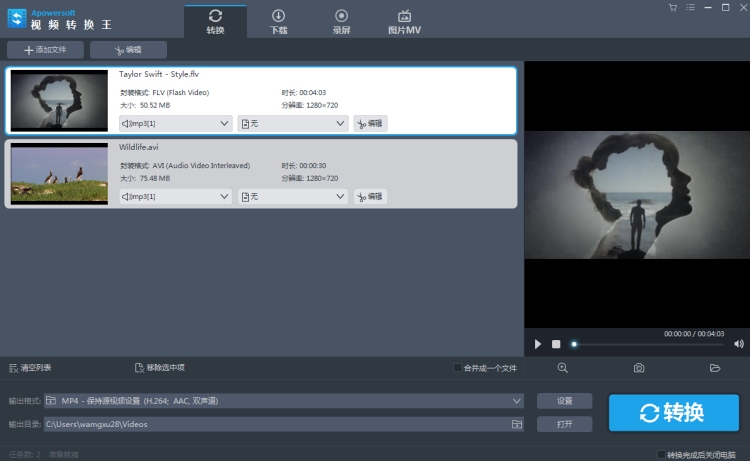Switch to the Download (下载) tab
The image size is (750, 461).
point(278,22)
